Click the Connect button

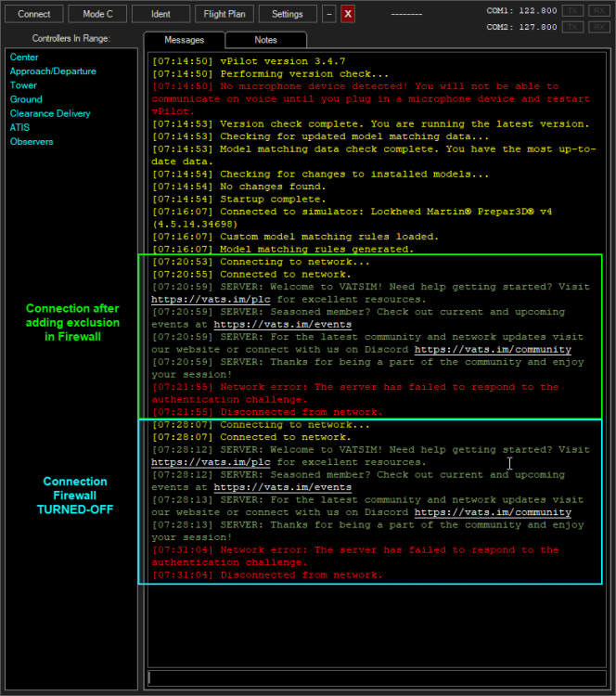(34, 14)
